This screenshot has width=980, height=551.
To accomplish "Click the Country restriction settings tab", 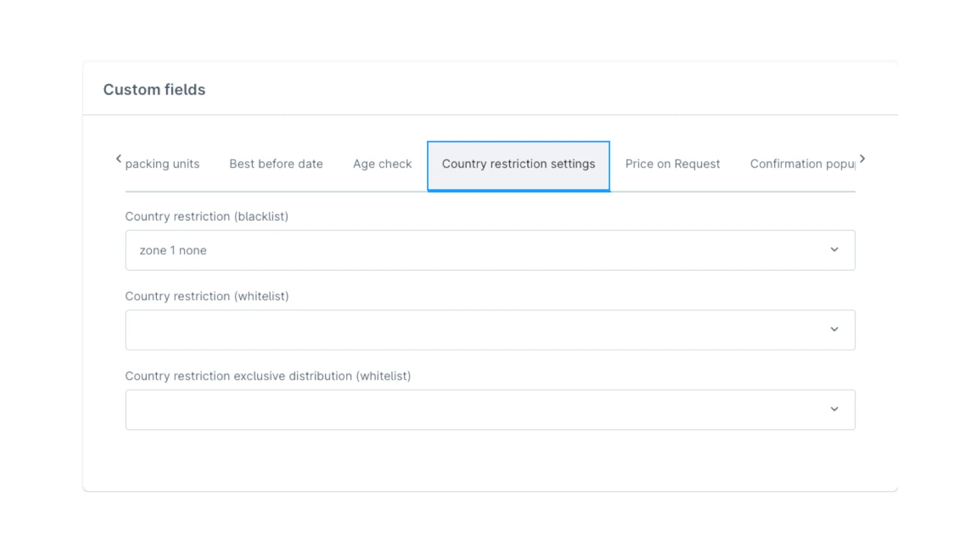I will pos(518,164).
